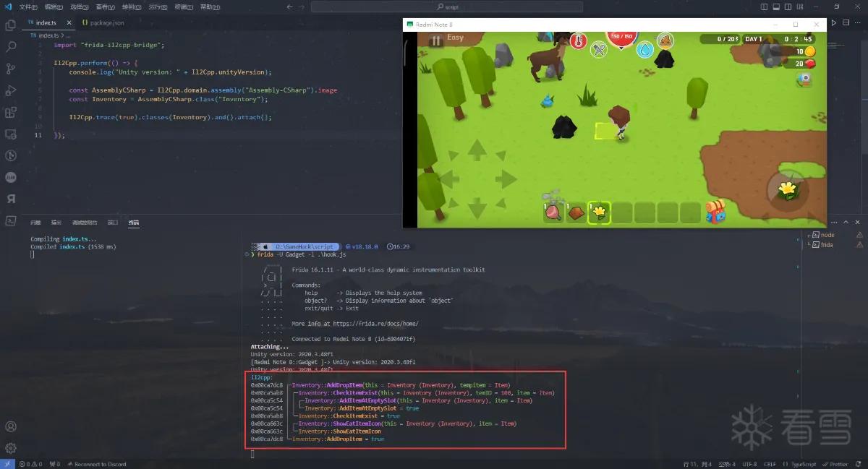The width and height of the screenshot is (868, 469).
Task: Pause the game with pause button
Action: click(436, 40)
